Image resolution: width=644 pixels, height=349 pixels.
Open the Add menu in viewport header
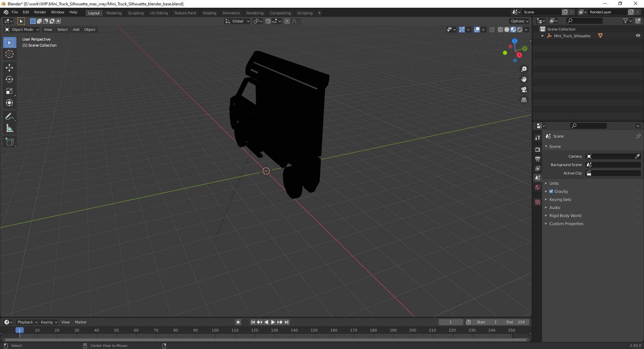point(76,30)
